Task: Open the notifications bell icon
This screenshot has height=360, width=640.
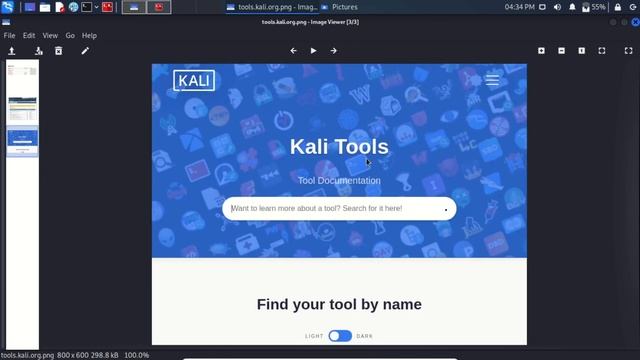Action: 572,7
